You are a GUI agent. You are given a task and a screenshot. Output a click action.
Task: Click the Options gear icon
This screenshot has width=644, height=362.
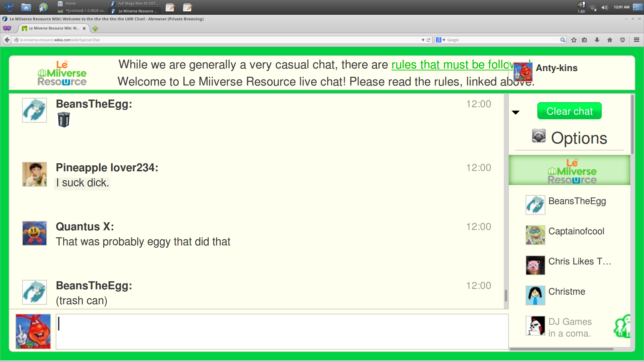point(539,136)
